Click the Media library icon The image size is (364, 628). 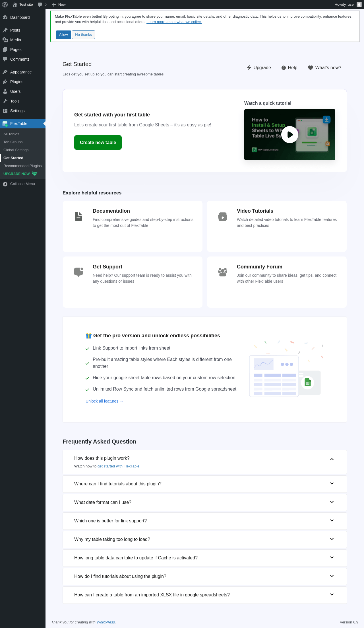(5, 40)
